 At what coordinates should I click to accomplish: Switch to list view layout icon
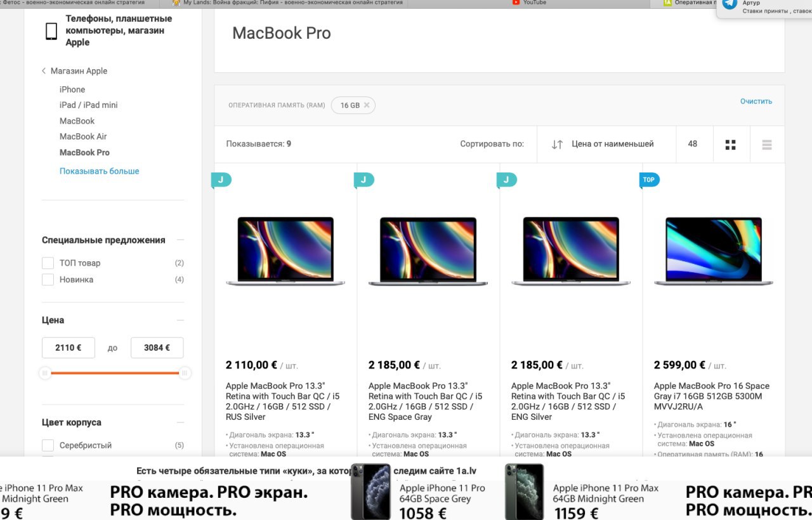point(767,145)
